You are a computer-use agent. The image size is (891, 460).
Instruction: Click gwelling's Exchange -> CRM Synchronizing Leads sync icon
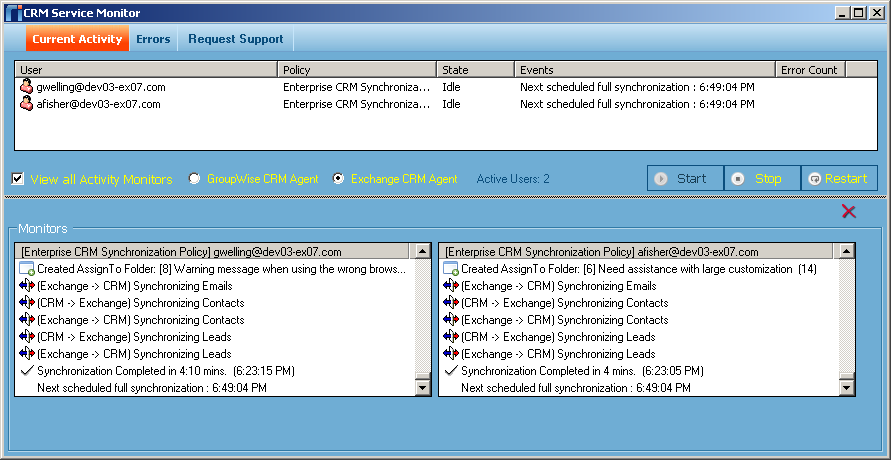(x=27, y=354)
